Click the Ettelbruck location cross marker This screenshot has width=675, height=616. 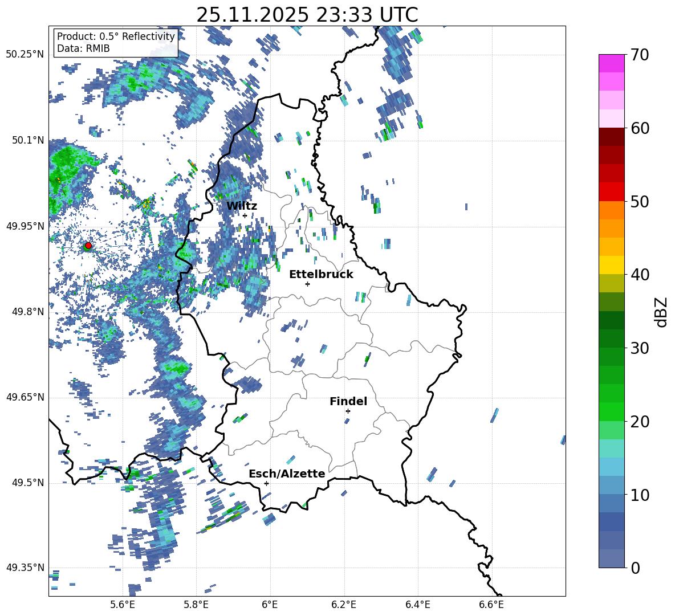(307, 284)
